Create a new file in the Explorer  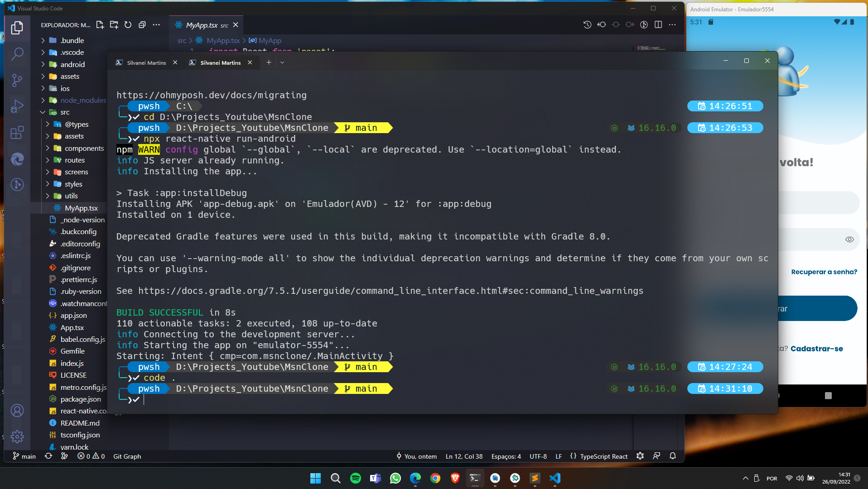[100, 25]
